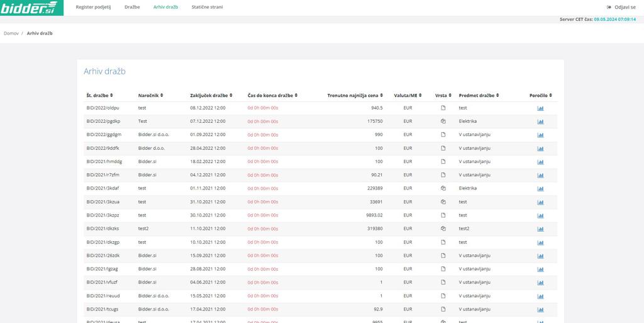
Task: Sort by Trenutno najnižja cena column
Action: (x=355, y=95)
